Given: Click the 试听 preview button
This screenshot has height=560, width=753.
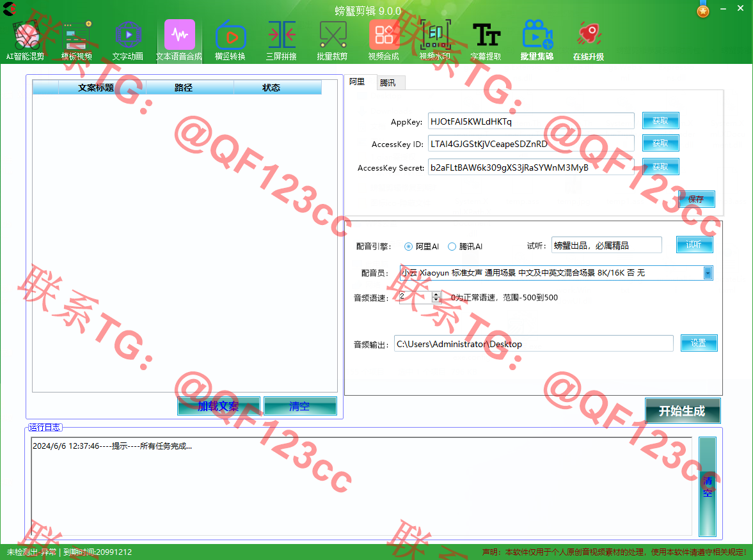Looking at the screenshot, I should [694, 245].
